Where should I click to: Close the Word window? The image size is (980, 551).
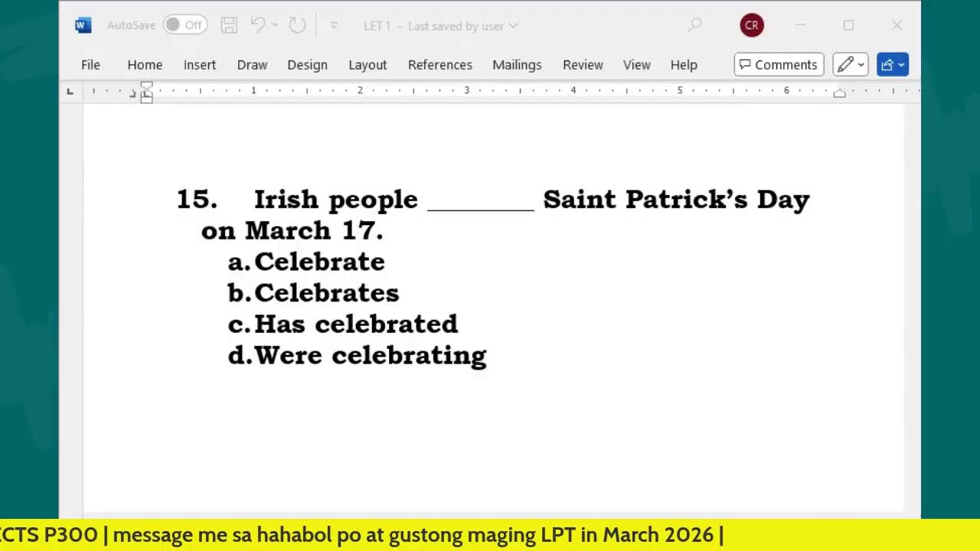coord(897,25)
